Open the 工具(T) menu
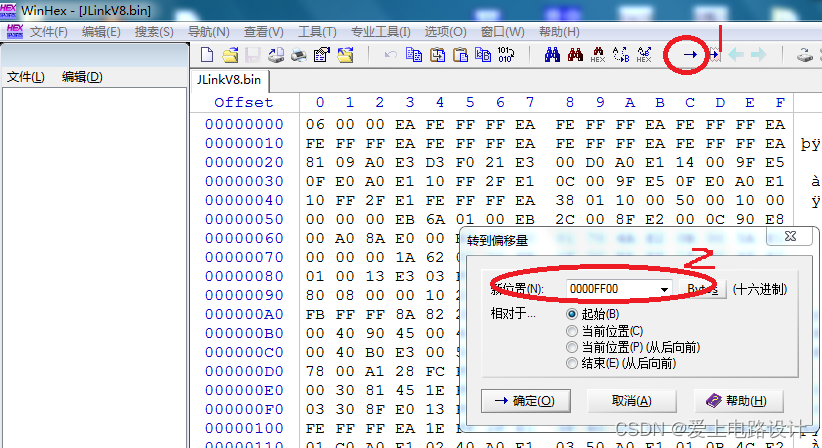Image resolution: width=822 pixels, height=448 pixels. pyautogui.click(x=317, y=32)
